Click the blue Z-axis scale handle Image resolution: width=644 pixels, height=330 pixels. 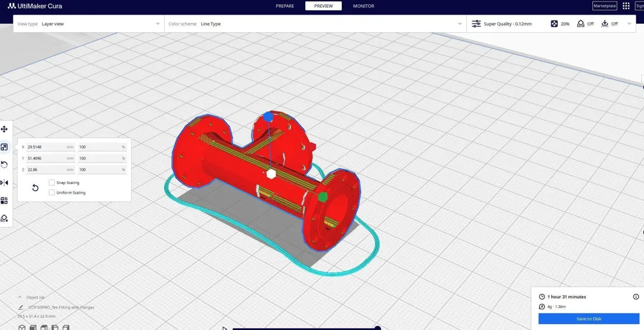(x=268, y=117)
